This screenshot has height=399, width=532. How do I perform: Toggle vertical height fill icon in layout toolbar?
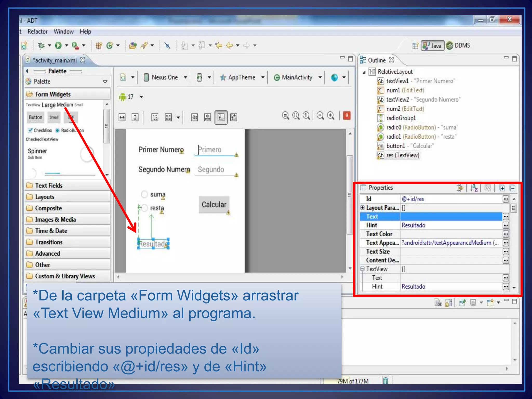[135, 117]
